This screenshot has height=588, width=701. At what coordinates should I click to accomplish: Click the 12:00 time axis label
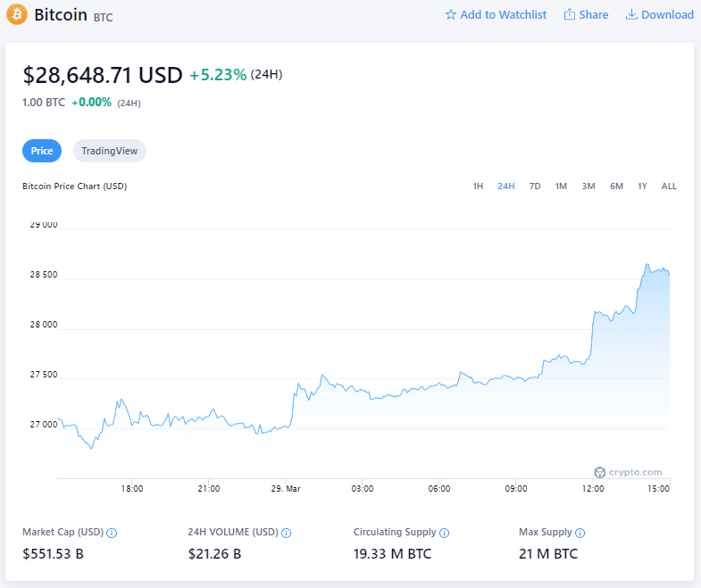pos(593,489)
